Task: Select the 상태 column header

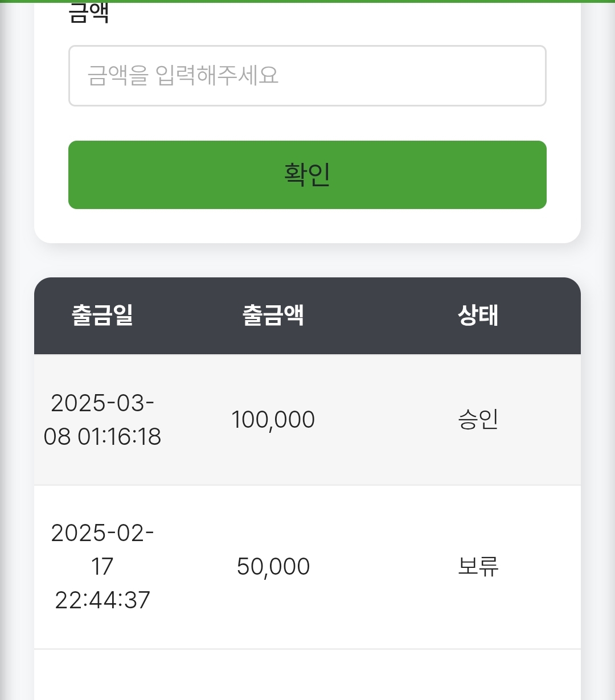Action: pos(478,315)
